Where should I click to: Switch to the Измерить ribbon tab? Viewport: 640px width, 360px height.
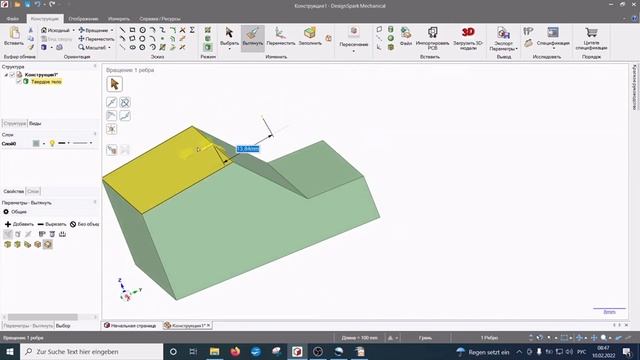pyautogui.click(x=119, y=19)
